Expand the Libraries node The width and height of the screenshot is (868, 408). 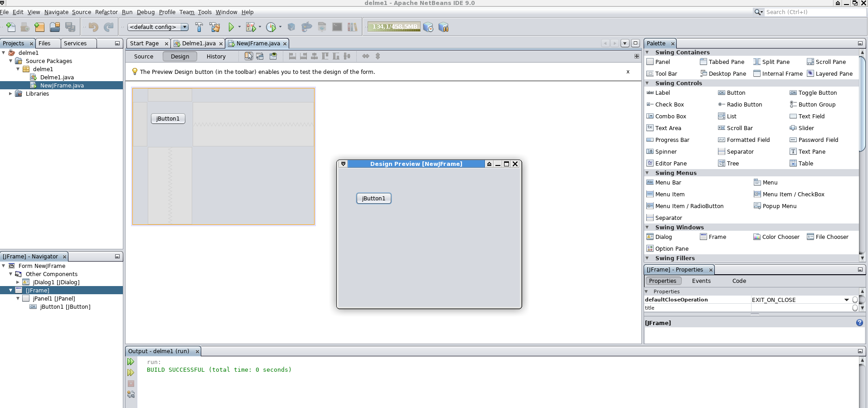tap(11, 93)
